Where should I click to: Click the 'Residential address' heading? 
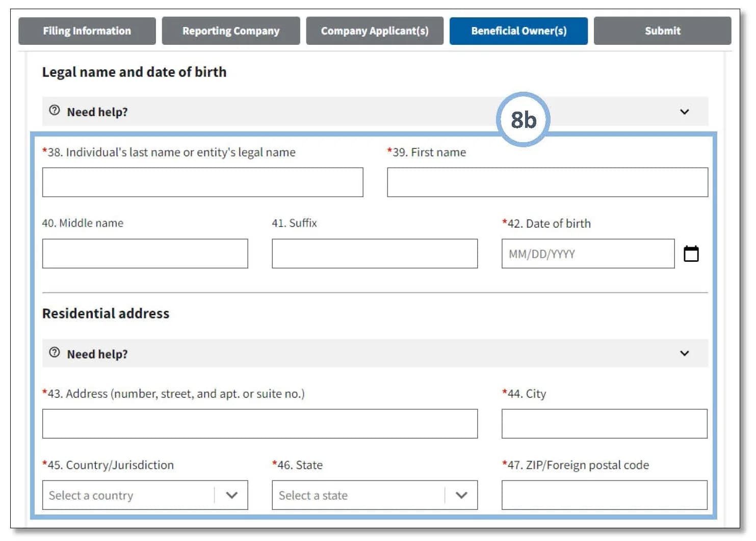[106, 313]
